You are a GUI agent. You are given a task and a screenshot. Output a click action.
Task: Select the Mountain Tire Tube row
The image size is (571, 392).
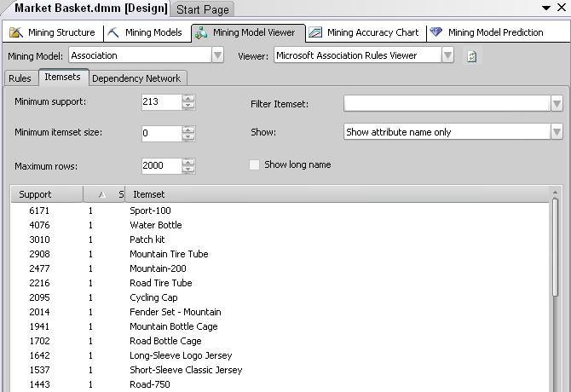(x=280, y=254)
